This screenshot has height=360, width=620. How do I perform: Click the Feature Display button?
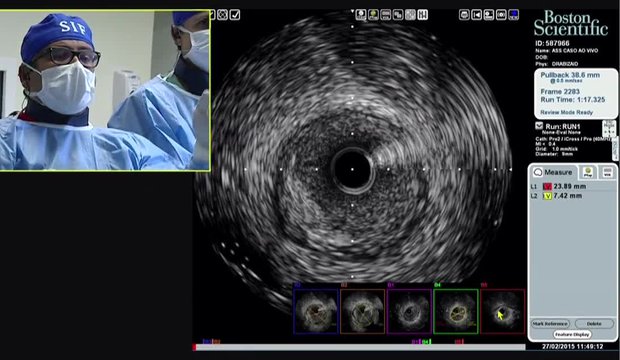572,334
